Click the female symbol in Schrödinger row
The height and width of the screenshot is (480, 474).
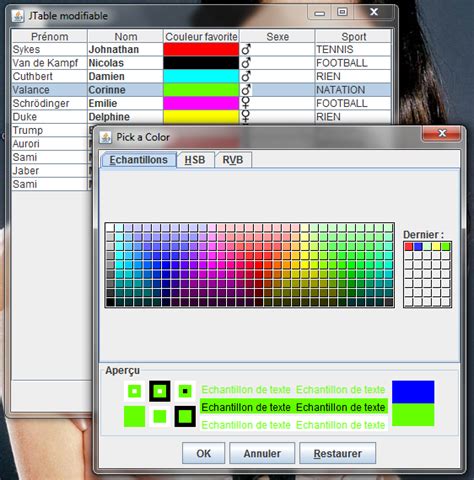coord(246,103)
